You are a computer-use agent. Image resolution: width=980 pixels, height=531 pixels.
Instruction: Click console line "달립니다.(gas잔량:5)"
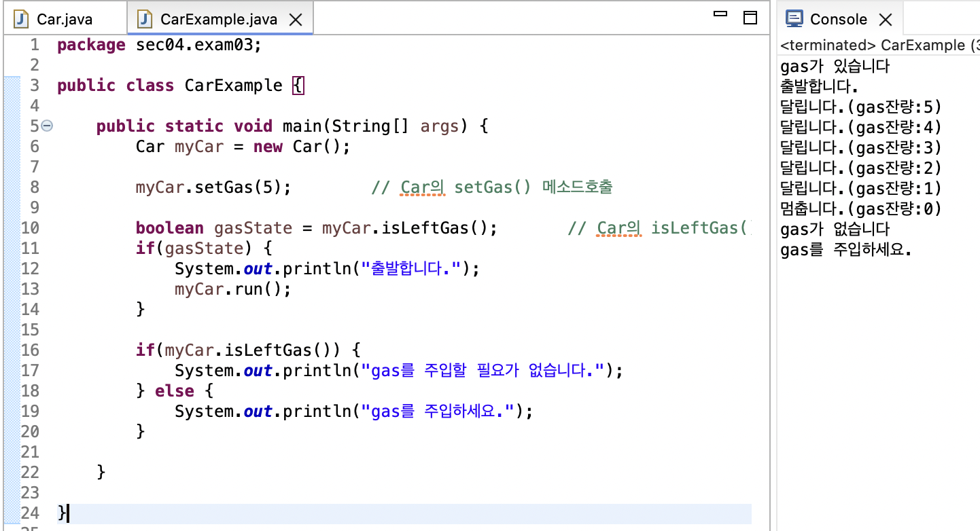[x=861, y=107]
